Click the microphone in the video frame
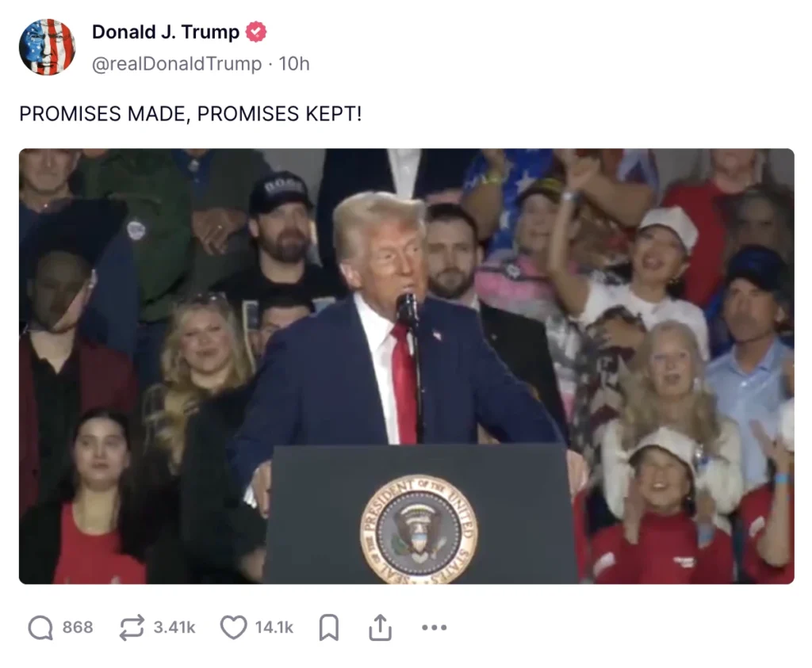 (x=407, y=311)
